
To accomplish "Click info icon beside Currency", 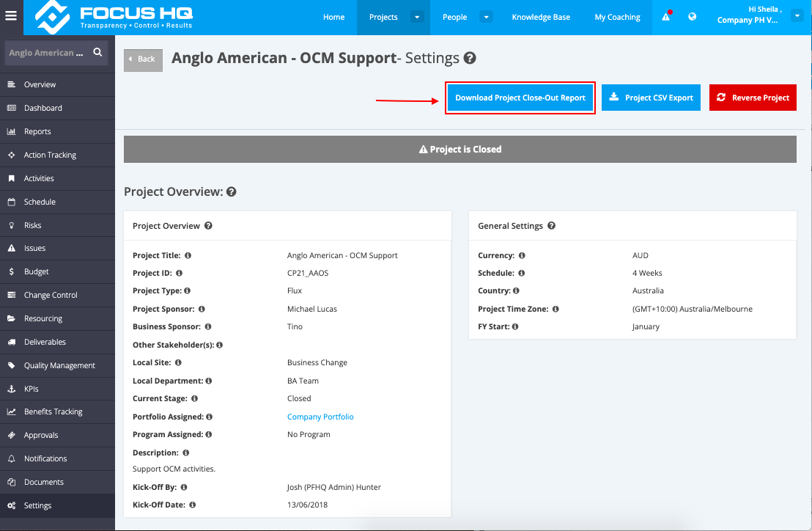I will (x=522, y=255).
